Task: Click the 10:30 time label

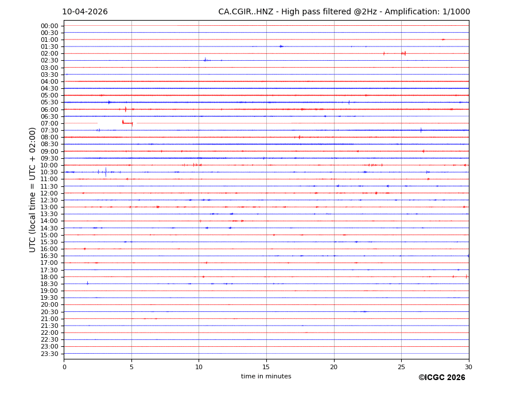Action: coord(49,172)
